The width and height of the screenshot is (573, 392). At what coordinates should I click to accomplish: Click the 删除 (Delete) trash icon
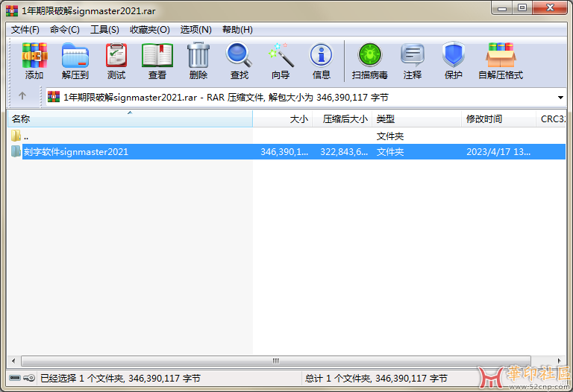tap(198, 55)
